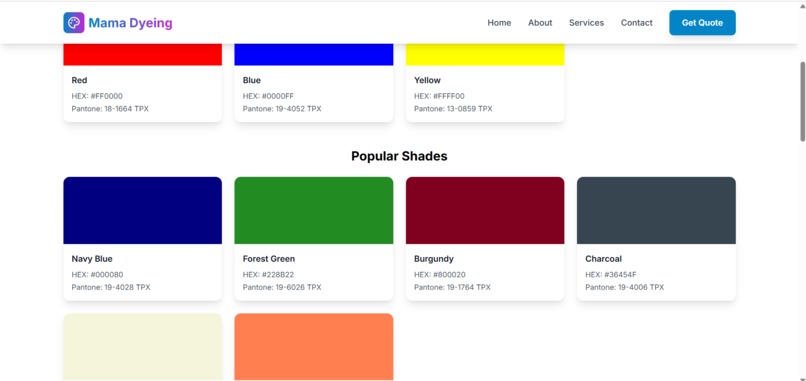Open the Mama Dyeing brand name link
806x381 pixels.
point(130,23)
